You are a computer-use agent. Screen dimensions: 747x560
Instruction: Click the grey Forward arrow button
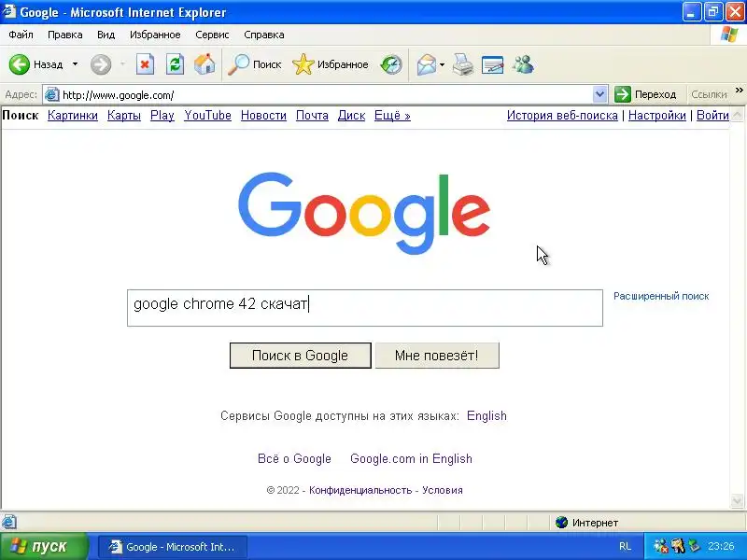(x=101, y=64)
